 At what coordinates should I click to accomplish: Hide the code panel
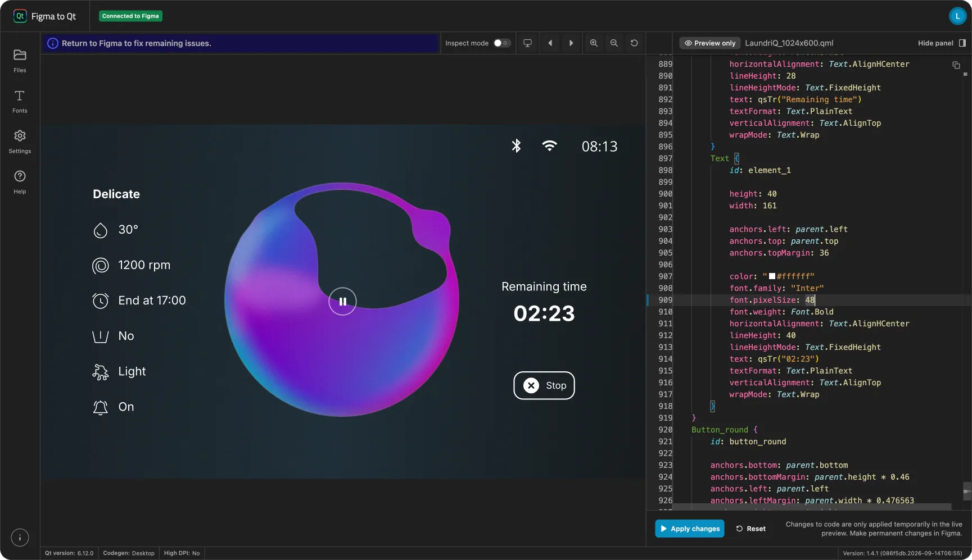click(942, 43)
